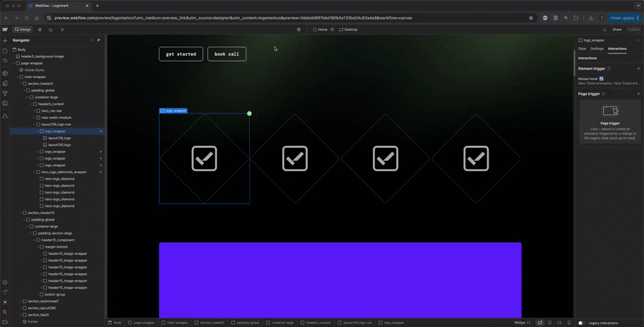Click the Share button

click(x=617, y=30)
